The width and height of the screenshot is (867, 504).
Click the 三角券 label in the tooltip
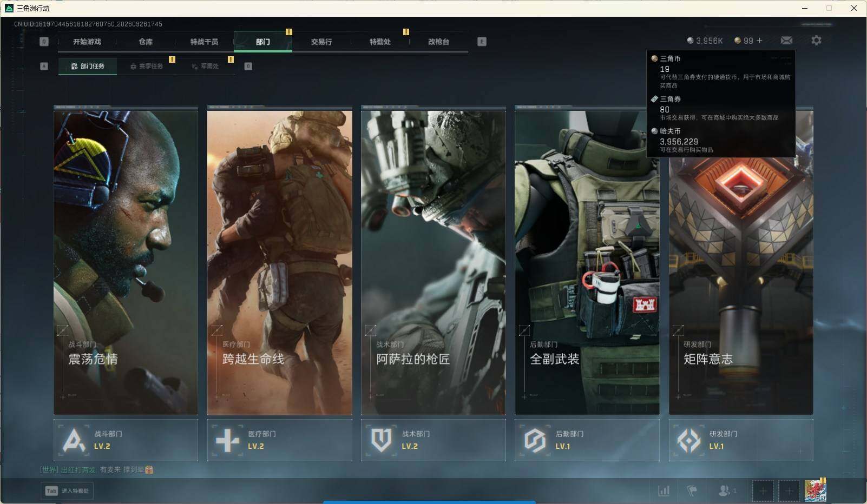click(670, 99)
